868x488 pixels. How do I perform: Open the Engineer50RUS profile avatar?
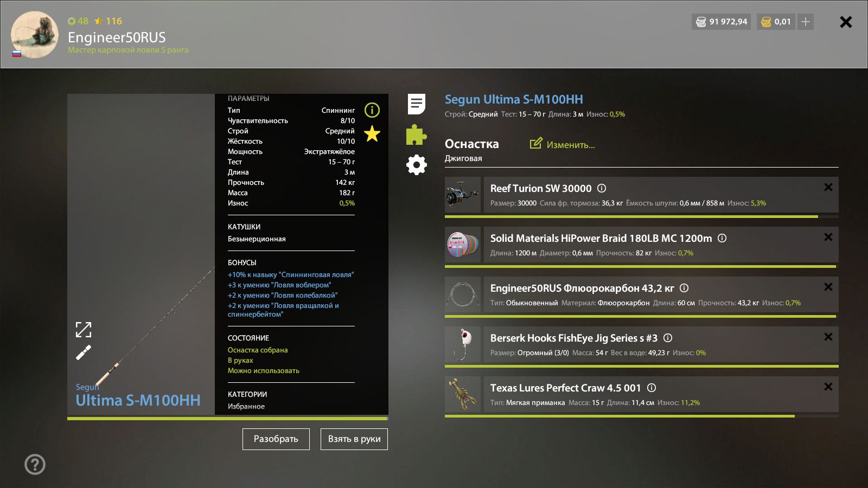35,35
